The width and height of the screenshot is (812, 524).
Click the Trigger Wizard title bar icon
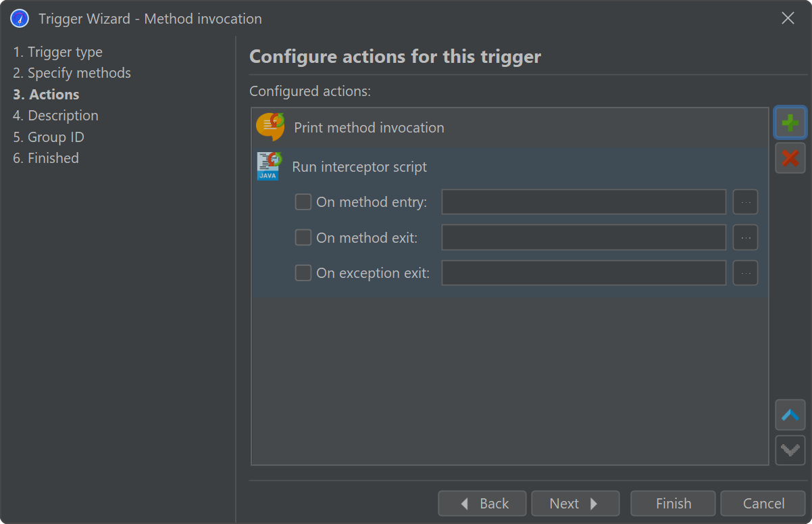[20, 18]
